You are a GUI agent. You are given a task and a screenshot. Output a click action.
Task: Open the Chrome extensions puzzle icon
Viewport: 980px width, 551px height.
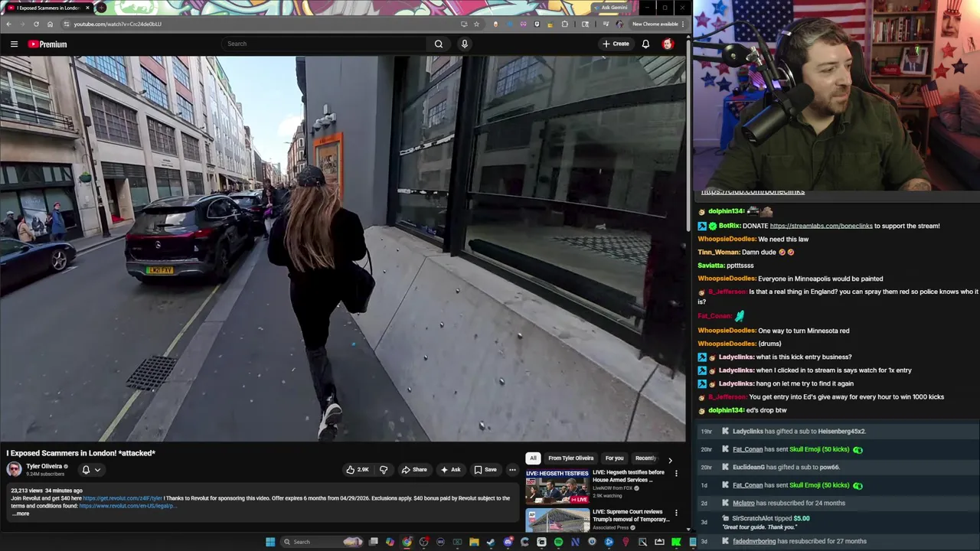pyautogui.click(x=565, y=24)
